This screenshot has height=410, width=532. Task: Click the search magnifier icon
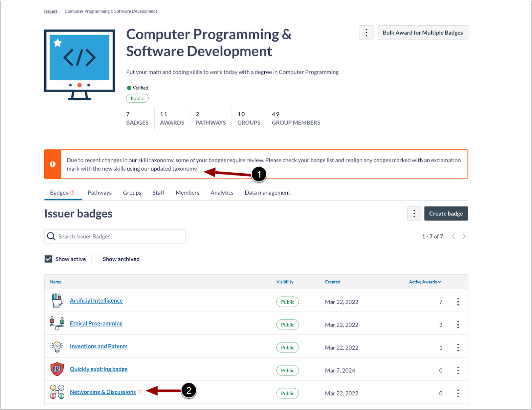click(x=51, y=236)
